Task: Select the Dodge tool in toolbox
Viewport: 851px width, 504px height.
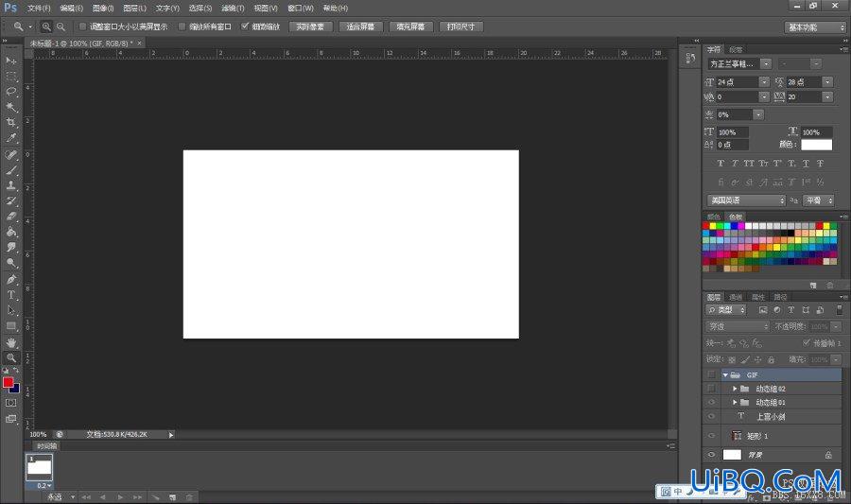Action: (10, 263)
